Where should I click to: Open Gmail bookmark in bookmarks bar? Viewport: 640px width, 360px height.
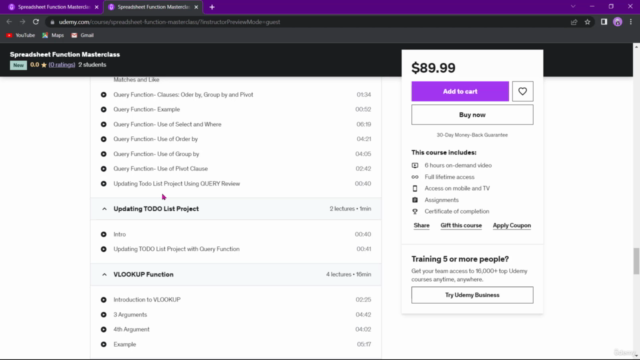[82, 36]
